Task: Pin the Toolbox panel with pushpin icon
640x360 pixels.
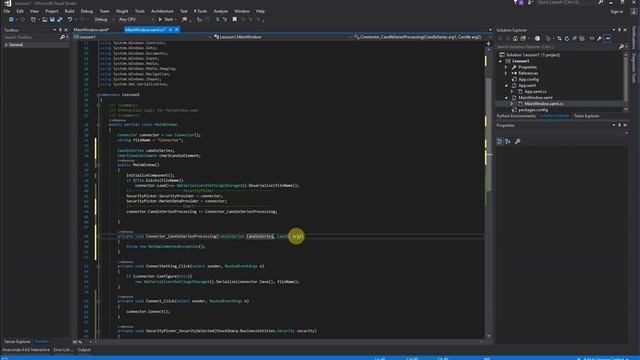Action: [60, 30]
